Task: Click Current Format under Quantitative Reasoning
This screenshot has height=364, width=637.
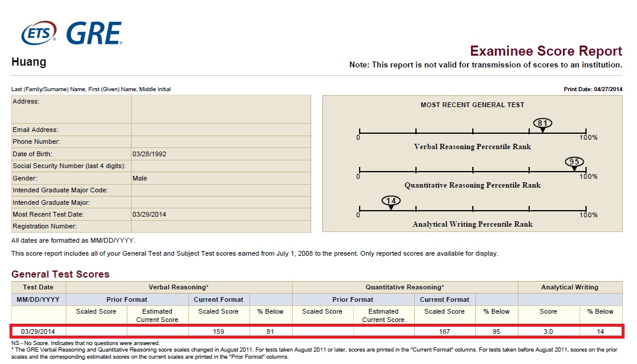Action: (x=444, y=299)
